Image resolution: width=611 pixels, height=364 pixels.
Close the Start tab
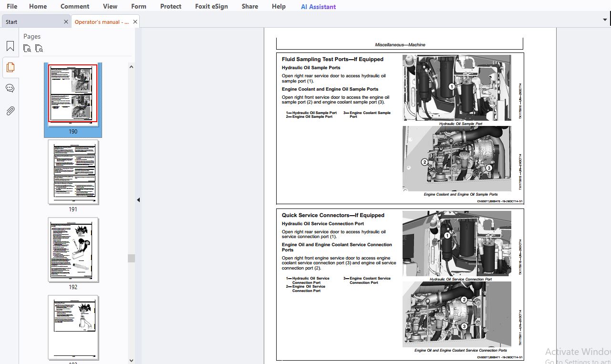(x=66, y=22)
